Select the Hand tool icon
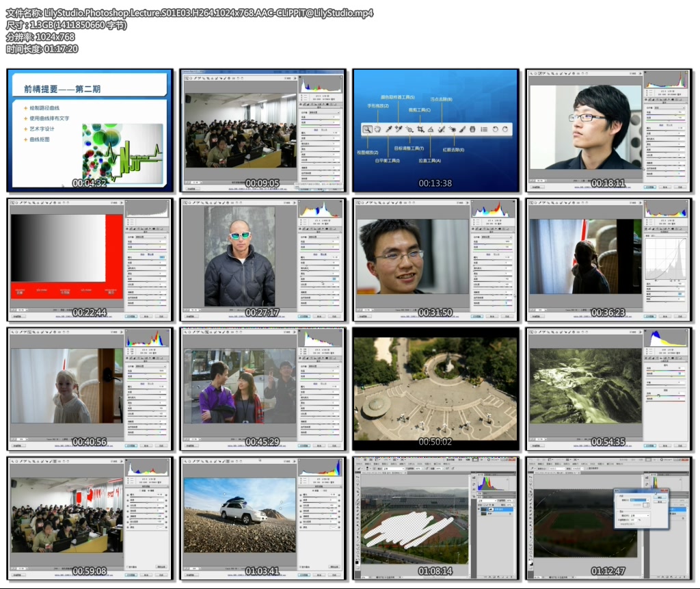The height and width of the screenshot is (589, 700). (x=377, y=129)
